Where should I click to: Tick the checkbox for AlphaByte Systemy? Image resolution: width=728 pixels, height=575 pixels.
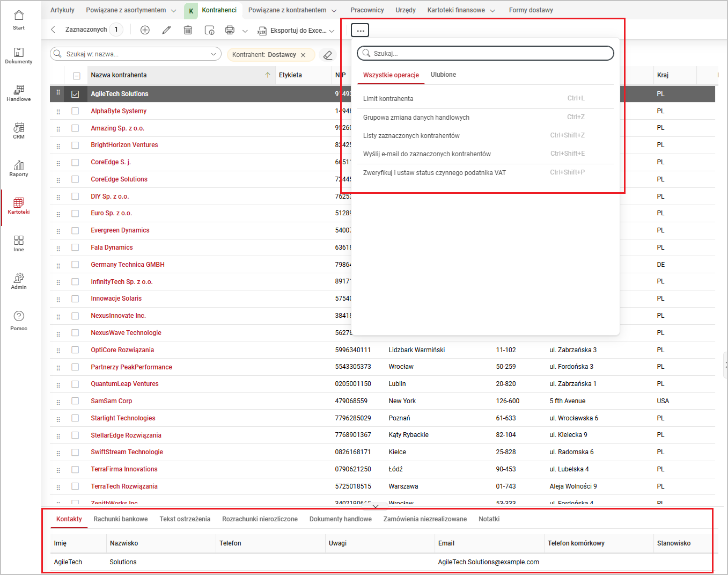coord(75,111)
